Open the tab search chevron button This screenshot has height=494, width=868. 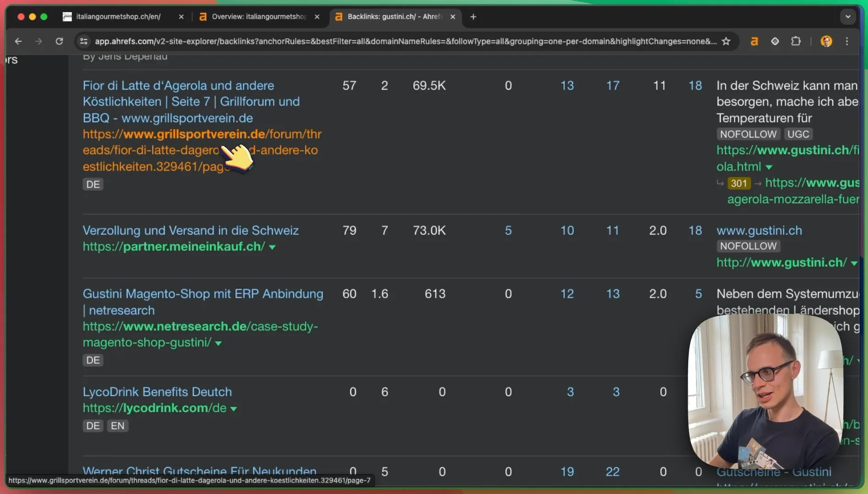point(848,16)
